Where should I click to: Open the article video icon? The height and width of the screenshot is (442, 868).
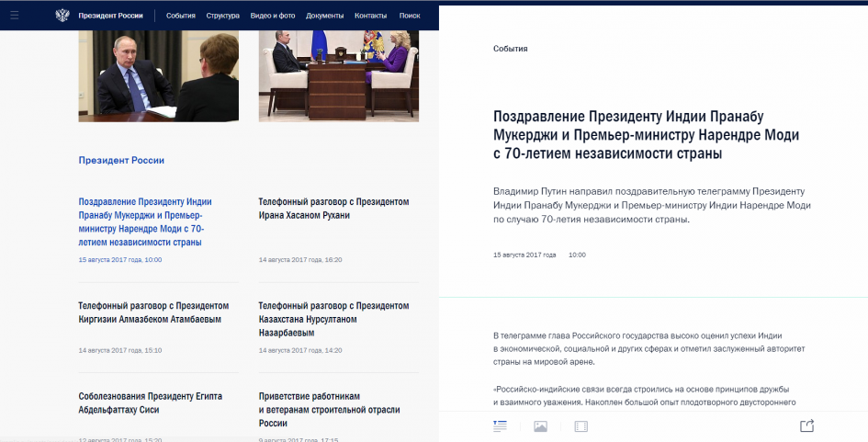click(581, 426)
